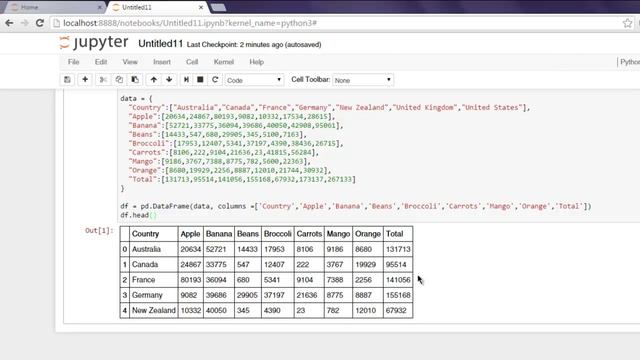Click the pd.DataFrame code line
Image resolution: width=640 pixels, height=360 pixels.
point(356,207)
